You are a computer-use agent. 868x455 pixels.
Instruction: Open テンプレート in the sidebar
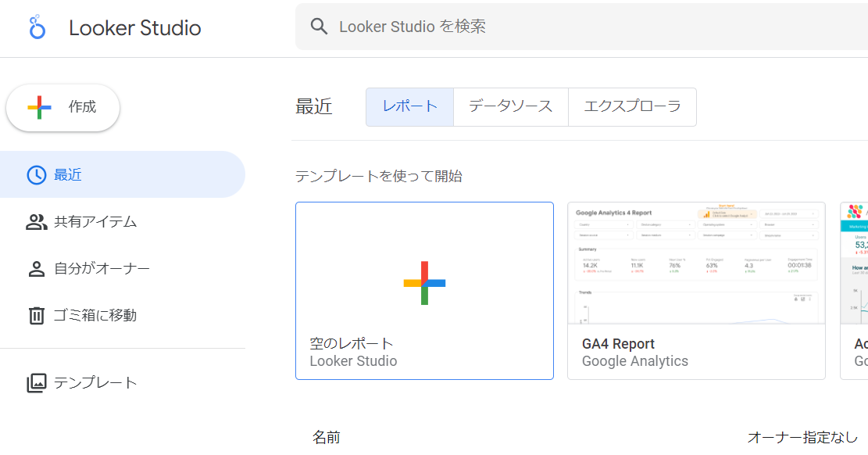click(x=123, y=383)
